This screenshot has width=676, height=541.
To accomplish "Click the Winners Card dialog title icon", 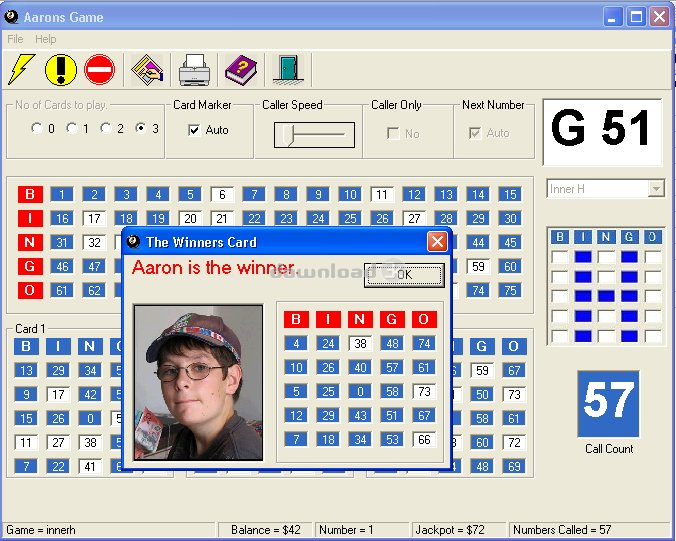I will [x=134, y=242].
